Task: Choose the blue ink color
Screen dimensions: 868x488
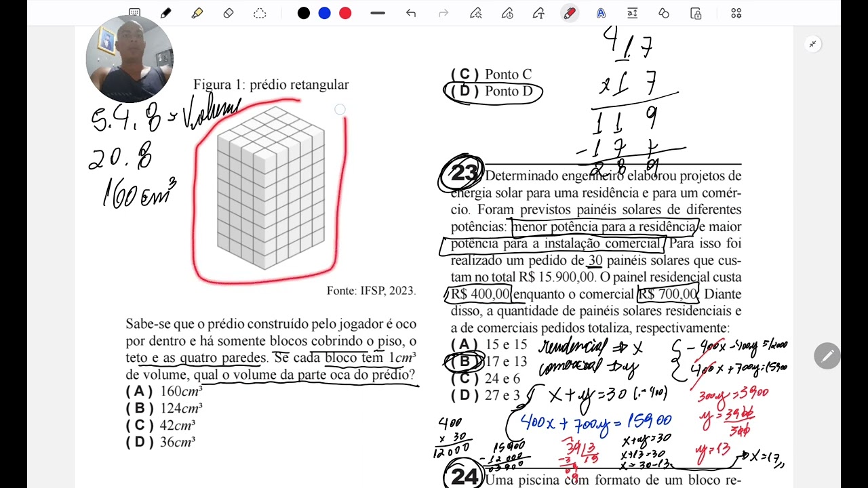Action: tap(324, 13)
